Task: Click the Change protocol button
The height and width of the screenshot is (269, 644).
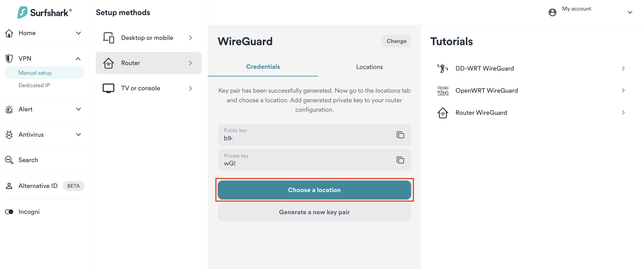Action: [396, 41]
